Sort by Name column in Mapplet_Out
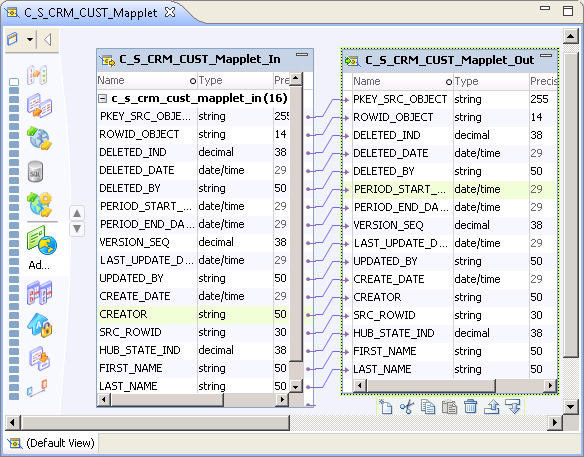The height and width of the screenshot is (457, 584). coord(402,81)
